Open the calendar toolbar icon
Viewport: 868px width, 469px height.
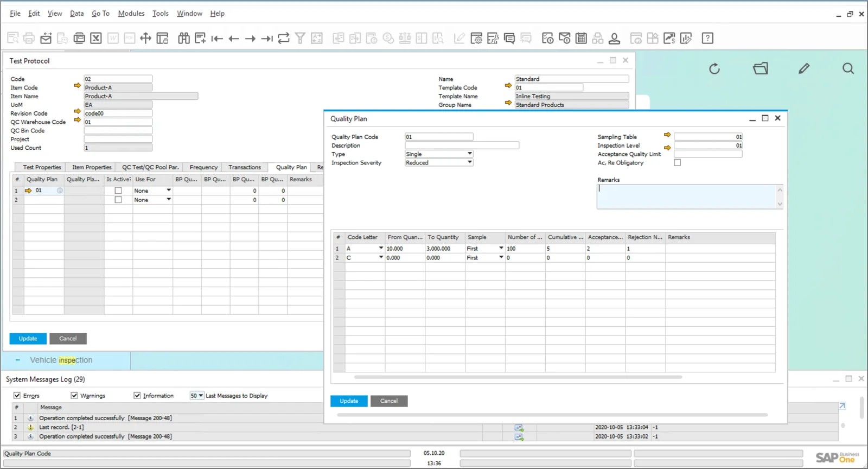pyautogui.click(x=581, y=38)
